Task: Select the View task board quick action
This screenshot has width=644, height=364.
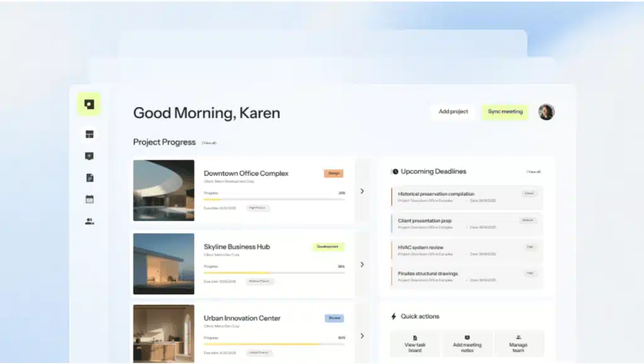Action: tap(415, 344)
